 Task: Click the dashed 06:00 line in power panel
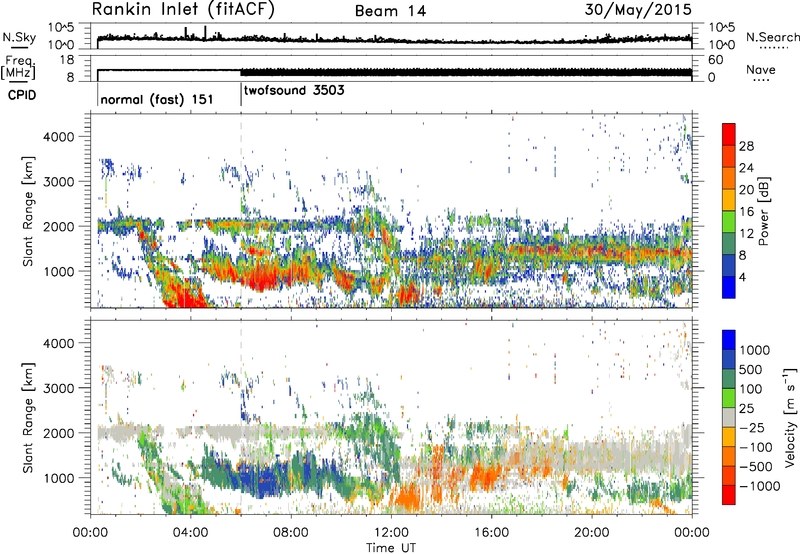(241, 211)
